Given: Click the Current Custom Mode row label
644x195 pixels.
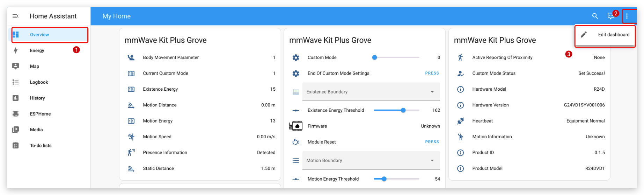Looking at the screenshot, I should pos(166,73).
